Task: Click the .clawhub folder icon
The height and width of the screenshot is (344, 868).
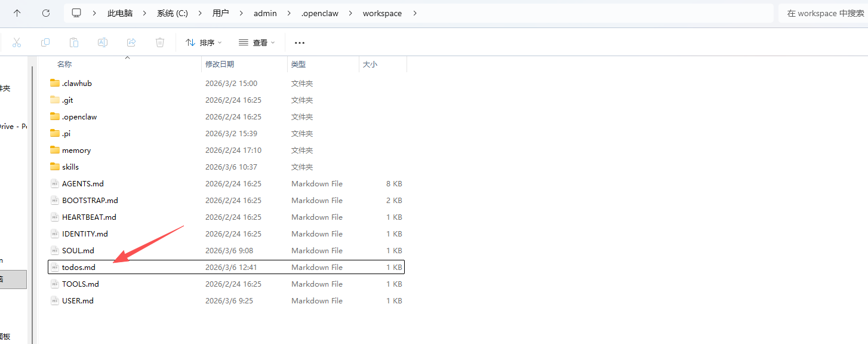Action: pyautogui.click(x=55, y=83)
